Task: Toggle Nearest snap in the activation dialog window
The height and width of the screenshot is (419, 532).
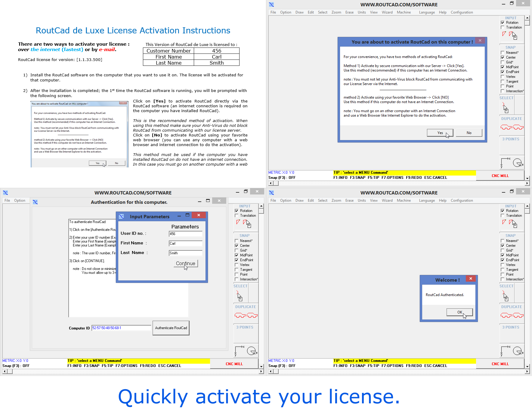Action: tap(503, 53)
